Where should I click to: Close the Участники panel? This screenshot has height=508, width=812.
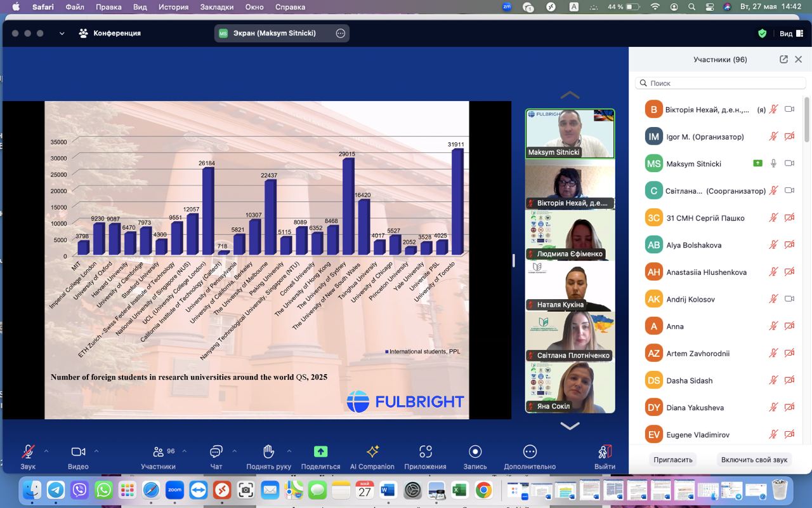pos(799,59)
